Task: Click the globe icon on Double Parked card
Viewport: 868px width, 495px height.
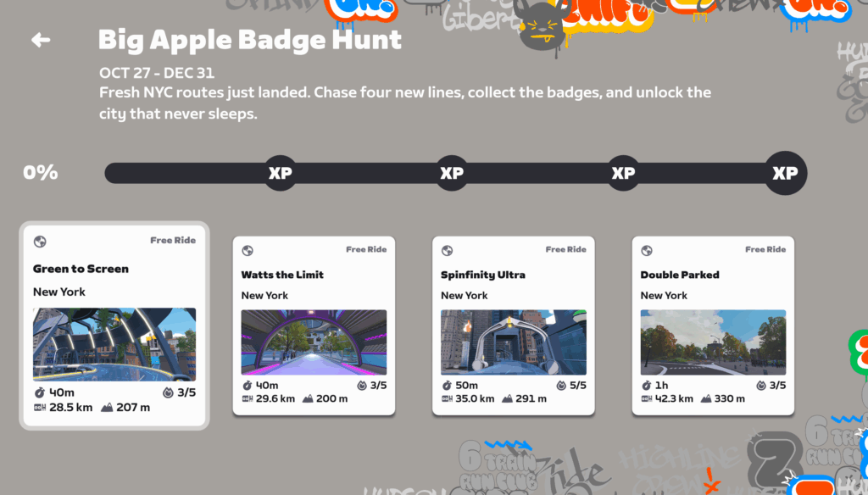Action: pos(647,250)
